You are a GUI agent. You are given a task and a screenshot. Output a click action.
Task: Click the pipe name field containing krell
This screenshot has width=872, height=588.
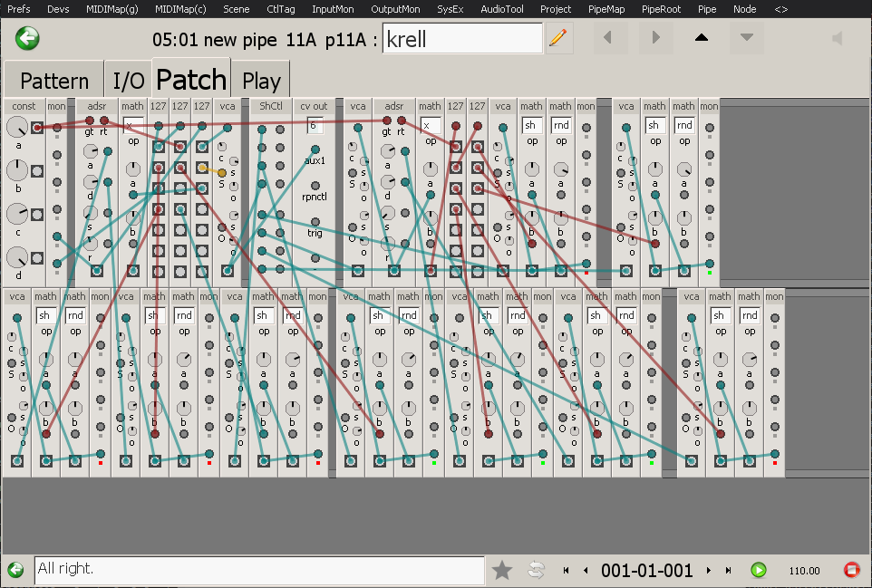click(x=462, y=38)
